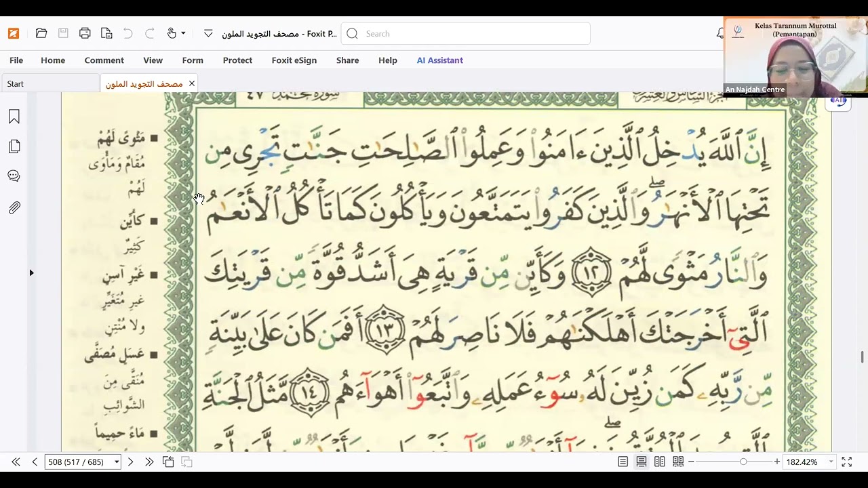Open the Home ribbon tab

(x=53, y=60)
